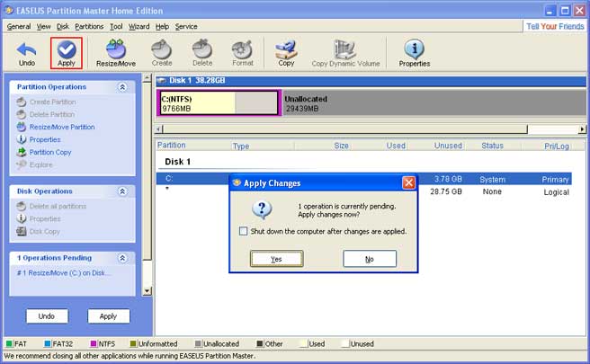Open the Tell Your Friends link
The width and height of the screenshot is (590, 364).
(555, 26)
